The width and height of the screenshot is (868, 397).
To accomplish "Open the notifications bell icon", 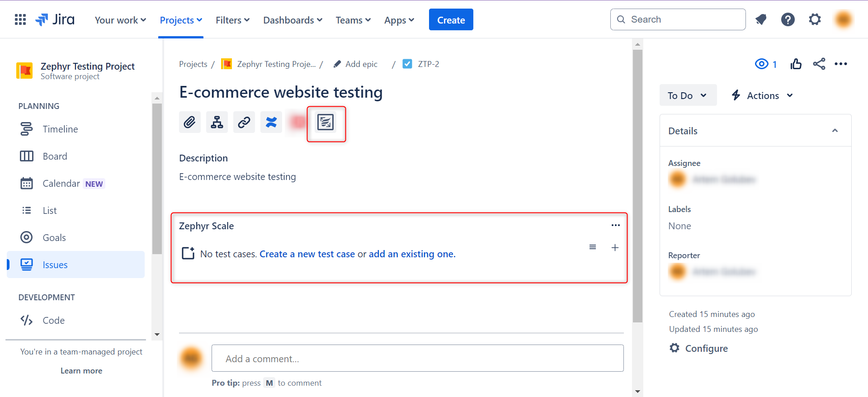I will point(761,19).
